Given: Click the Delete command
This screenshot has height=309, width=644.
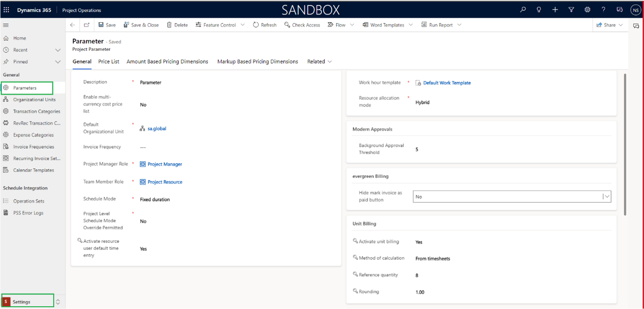Looking at the screenshot, I should (x=177, y=25).
